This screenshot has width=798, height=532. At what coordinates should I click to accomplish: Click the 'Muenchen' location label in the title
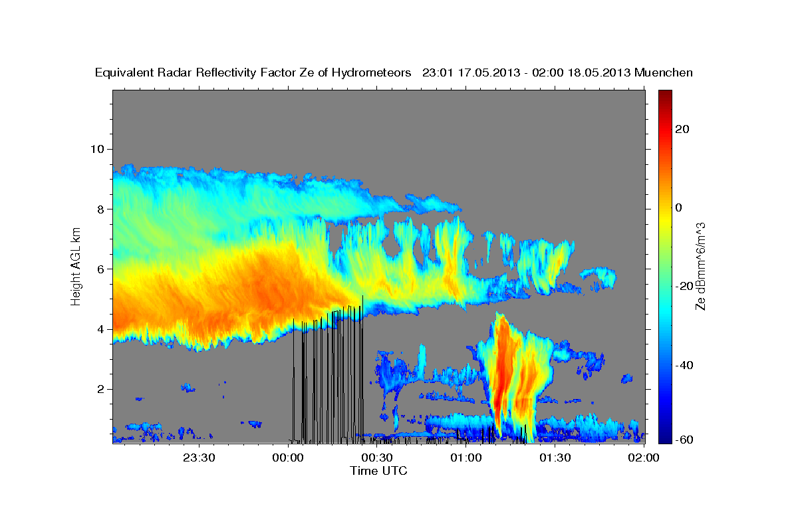point(664,72)
